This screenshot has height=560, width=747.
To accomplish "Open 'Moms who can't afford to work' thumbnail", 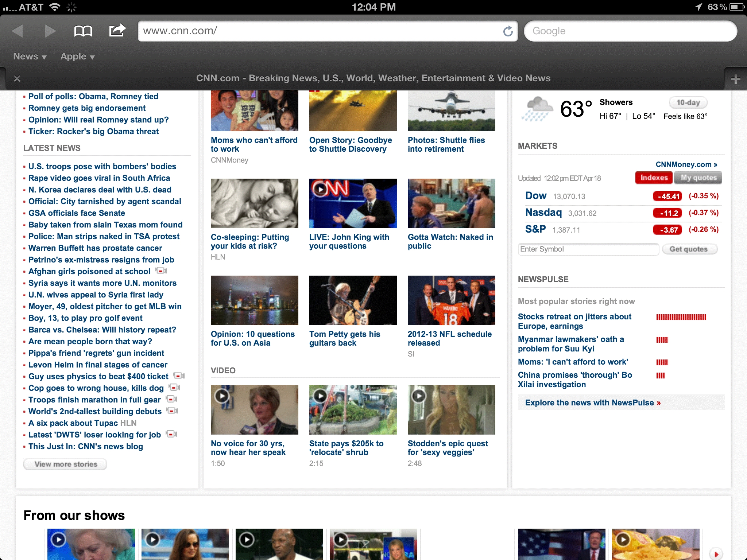I will coord(255,111).
